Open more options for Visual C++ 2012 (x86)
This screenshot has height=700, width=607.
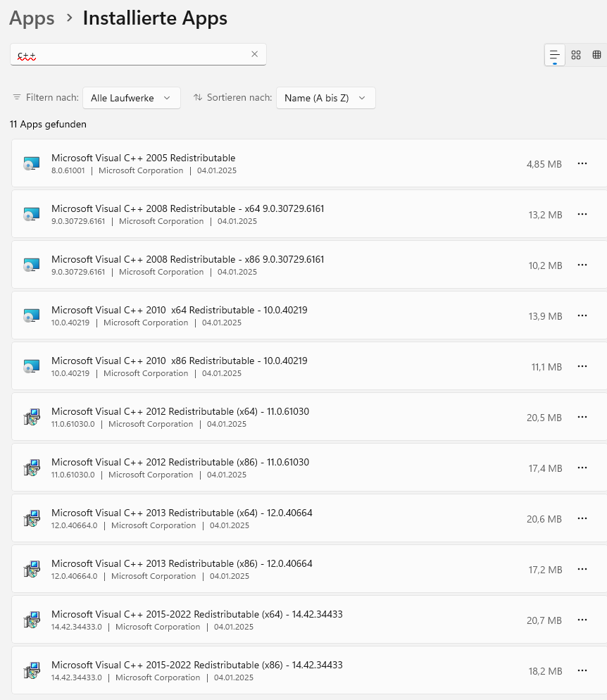point(582,468)
